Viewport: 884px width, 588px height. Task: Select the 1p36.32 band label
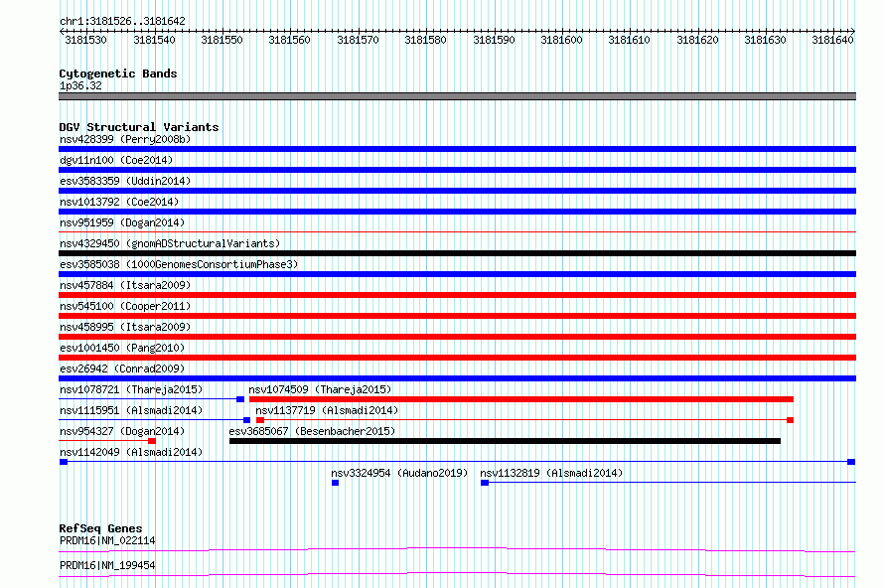point(80,85)
